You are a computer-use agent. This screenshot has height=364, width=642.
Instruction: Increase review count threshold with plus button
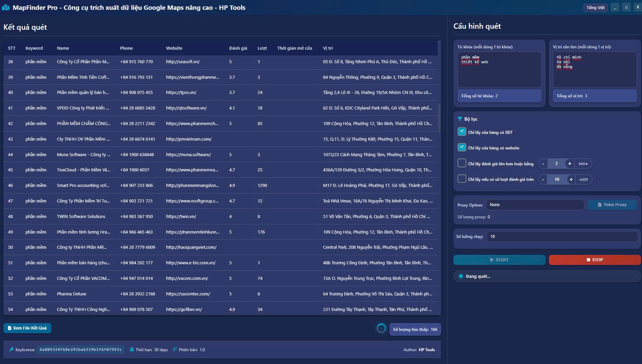[x=571, y=179]
